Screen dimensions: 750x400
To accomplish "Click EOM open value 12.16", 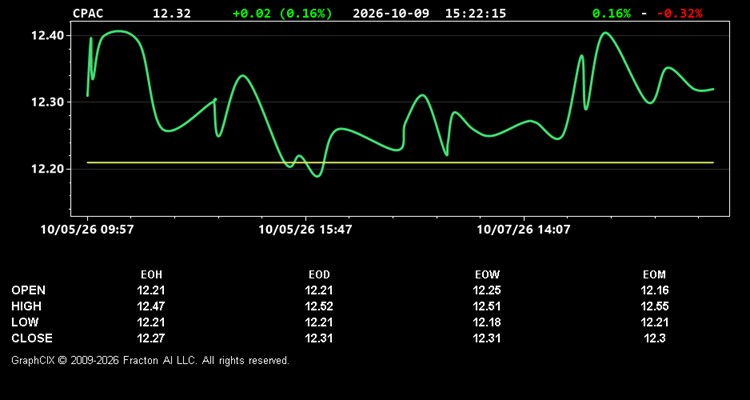I will [x=654, y=290].
